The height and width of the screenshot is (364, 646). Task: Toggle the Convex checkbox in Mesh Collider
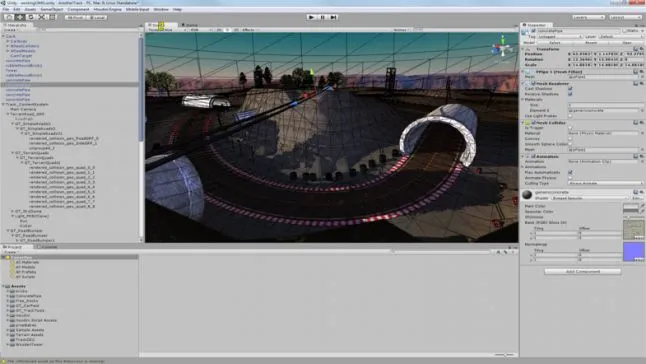pyautogui.click(x=570, y=139)
